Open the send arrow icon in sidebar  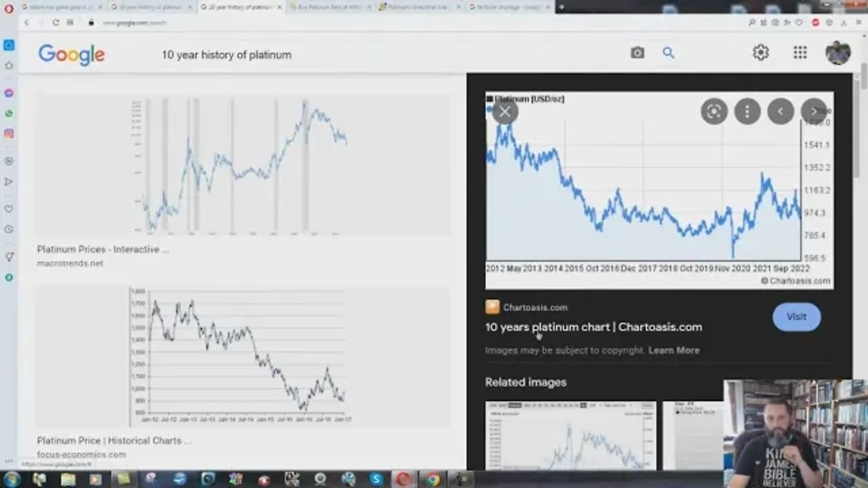point(9,182)
